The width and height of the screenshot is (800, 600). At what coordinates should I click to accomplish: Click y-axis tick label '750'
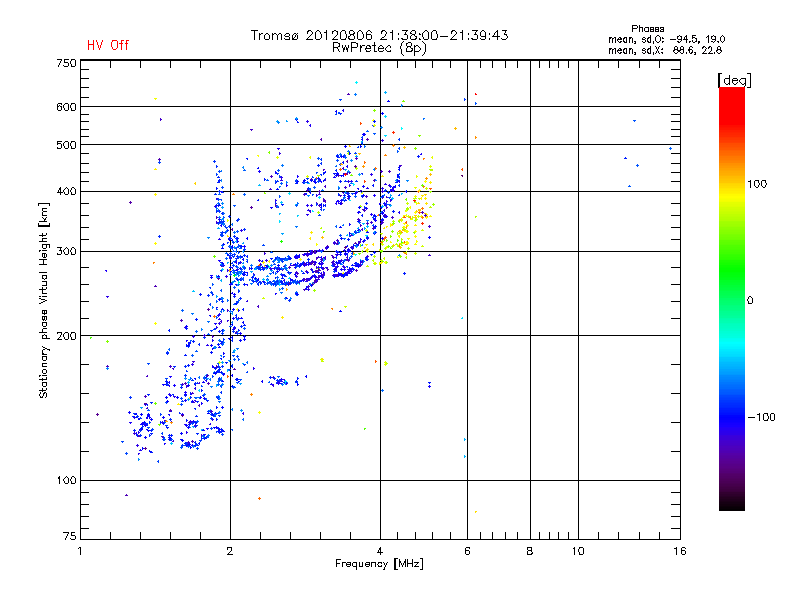pyautogui.click(x=66, y=63)
